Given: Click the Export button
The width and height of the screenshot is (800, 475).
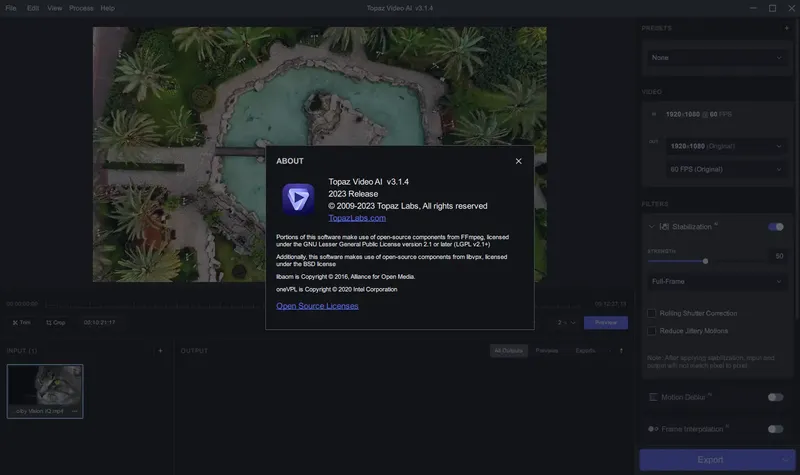Looking at the screenshot, I should [710, 460].
